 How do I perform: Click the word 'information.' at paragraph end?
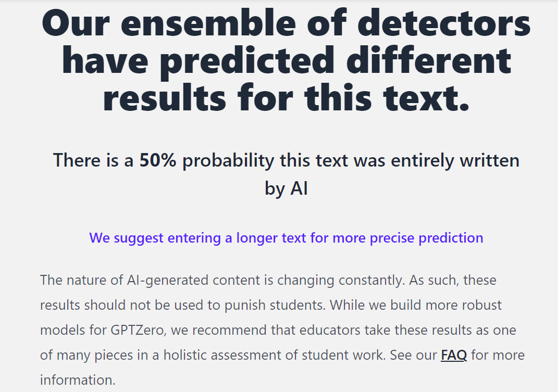(x=78, y=380)
